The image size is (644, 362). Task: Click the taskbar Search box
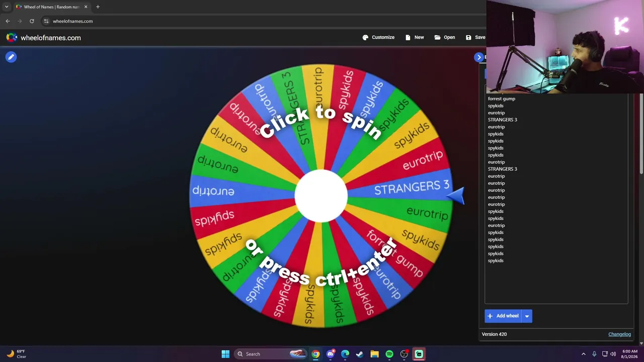pyautogui.click(x=272, y=354)
